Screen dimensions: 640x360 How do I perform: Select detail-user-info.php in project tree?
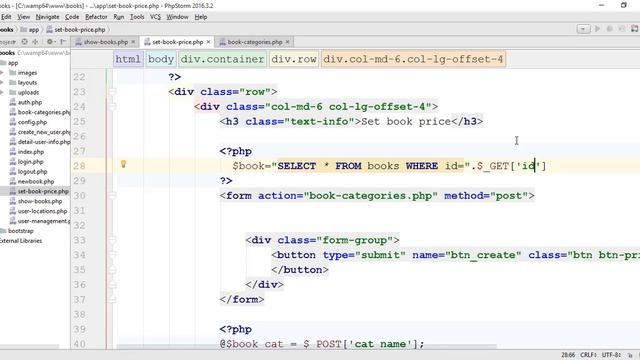[40, 142]
